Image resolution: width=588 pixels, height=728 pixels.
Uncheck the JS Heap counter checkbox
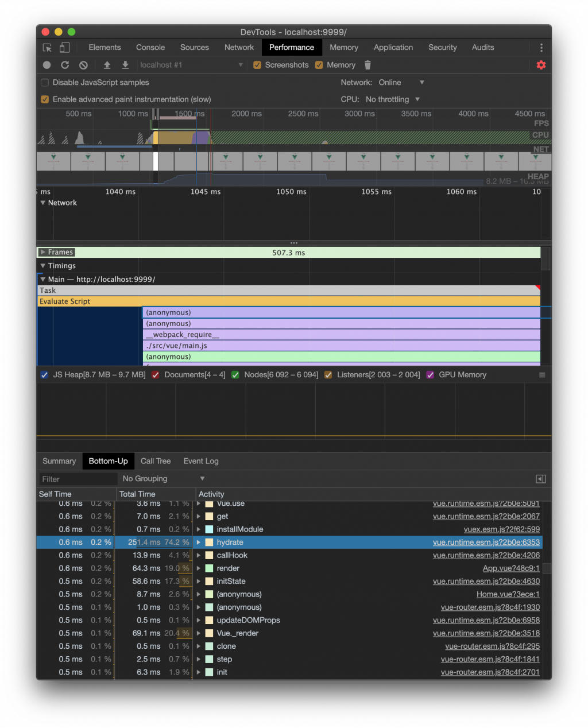[44, 375]
